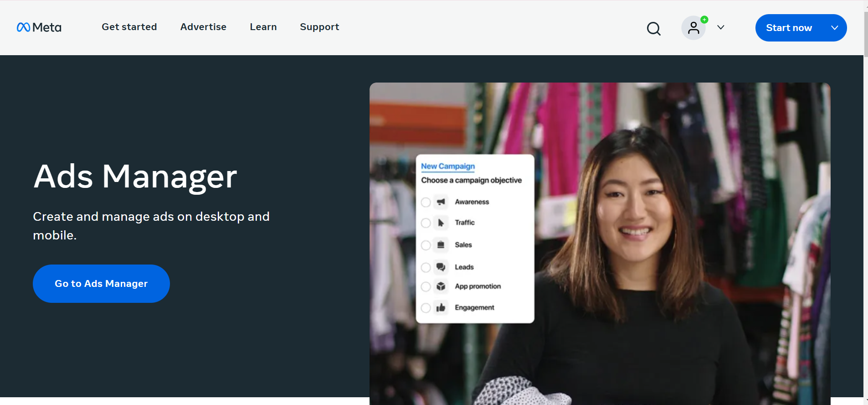Open the Support menu

click(x=319, y=27)
